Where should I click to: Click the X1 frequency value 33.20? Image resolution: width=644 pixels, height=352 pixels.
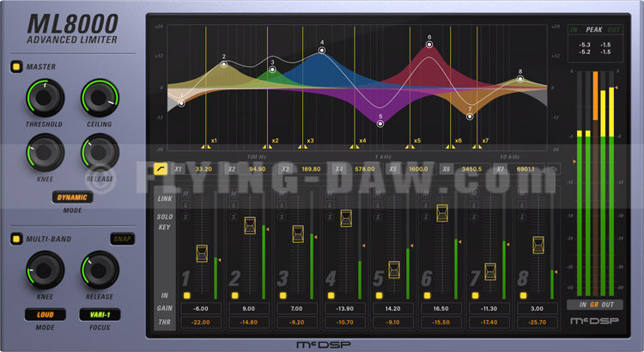204,169
